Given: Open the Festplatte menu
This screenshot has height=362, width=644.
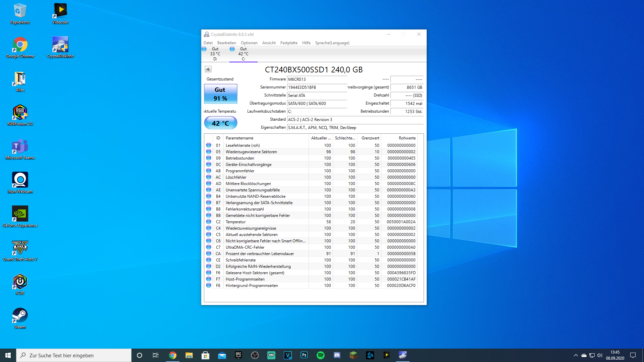Looking at the screenshot, I should click(288, 43).
